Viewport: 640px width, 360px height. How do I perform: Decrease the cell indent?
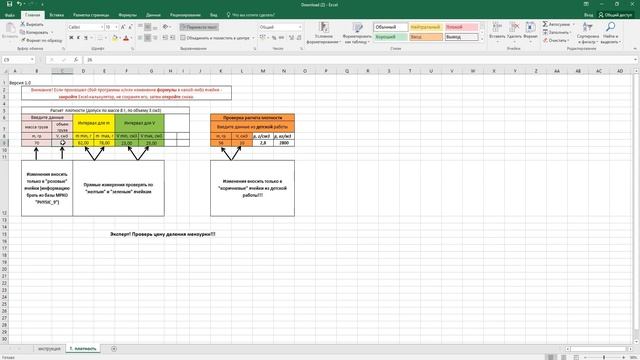point(165,38)
